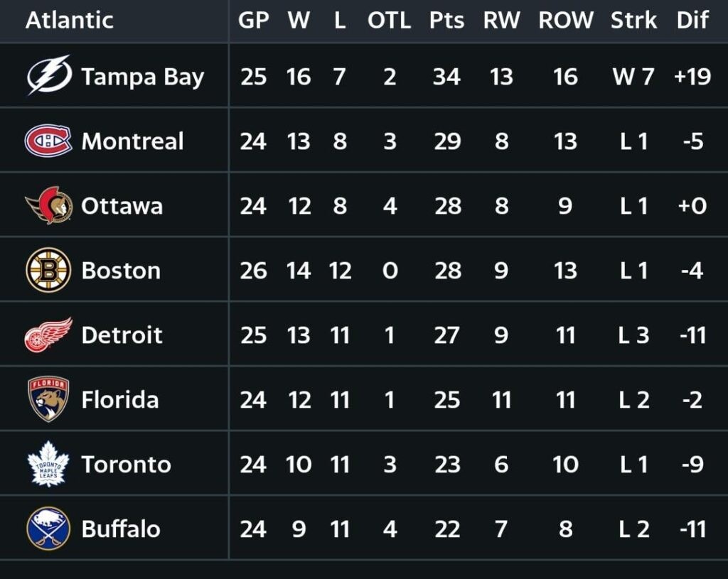Image resolution: width=728 pixels, height=579 pixels.
Task: Click the Toronto team name
Action: click(x=126, y=465)
